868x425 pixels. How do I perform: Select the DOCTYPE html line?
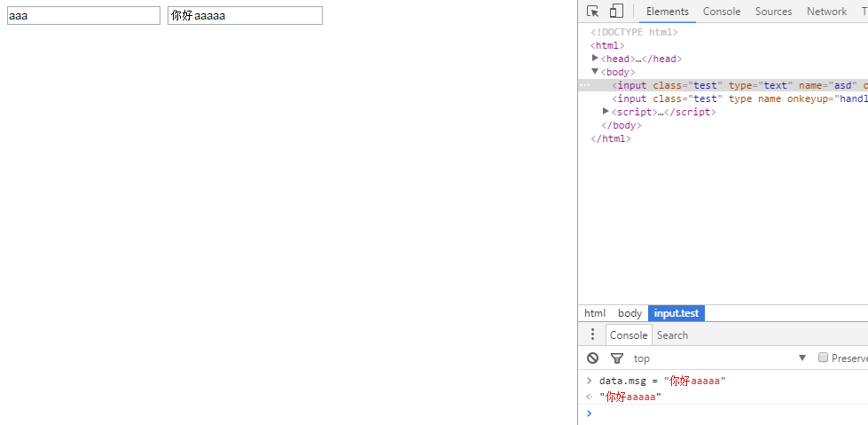tap(635, 32)
